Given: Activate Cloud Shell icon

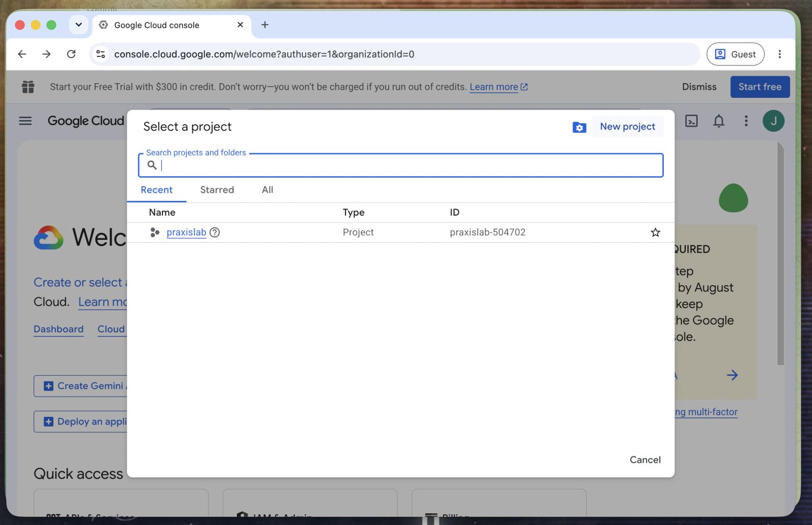Looking at the screenshot, I should pyautogui.click(x=691, y=121).
